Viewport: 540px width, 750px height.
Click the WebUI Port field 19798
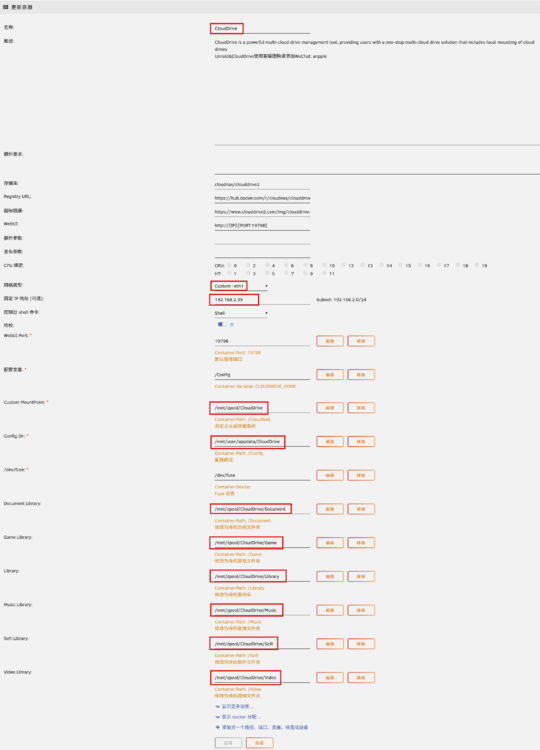click(x=262, y=342)
